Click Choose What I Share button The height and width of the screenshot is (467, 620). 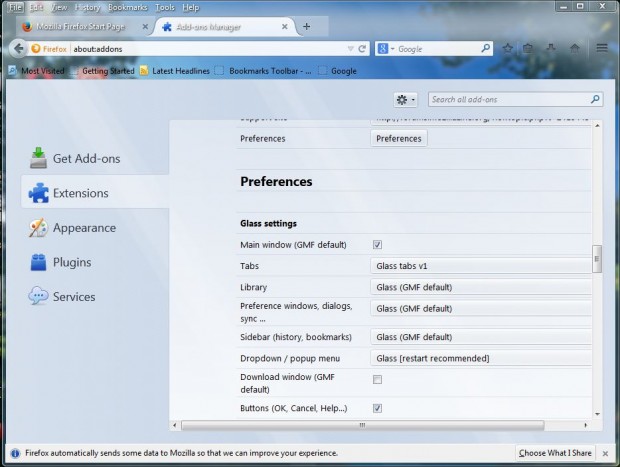555,453
